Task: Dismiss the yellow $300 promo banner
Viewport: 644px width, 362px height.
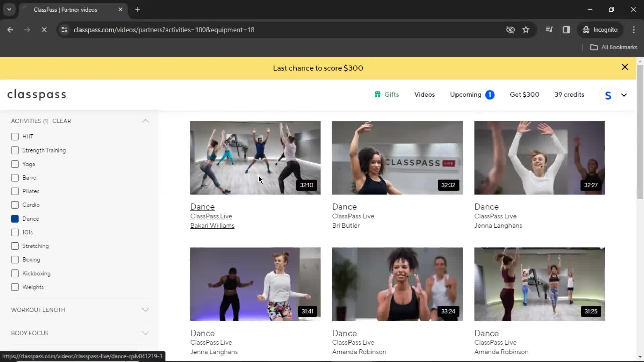Action: tap(625, 67)
